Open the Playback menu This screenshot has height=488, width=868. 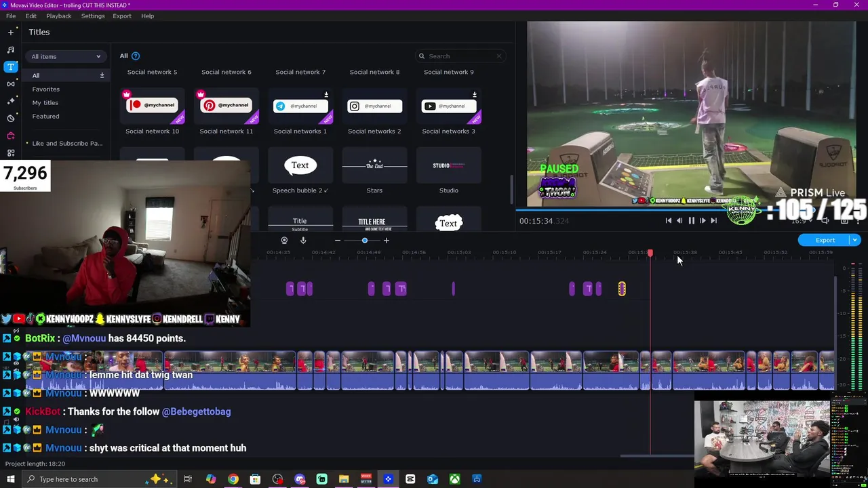59,16
